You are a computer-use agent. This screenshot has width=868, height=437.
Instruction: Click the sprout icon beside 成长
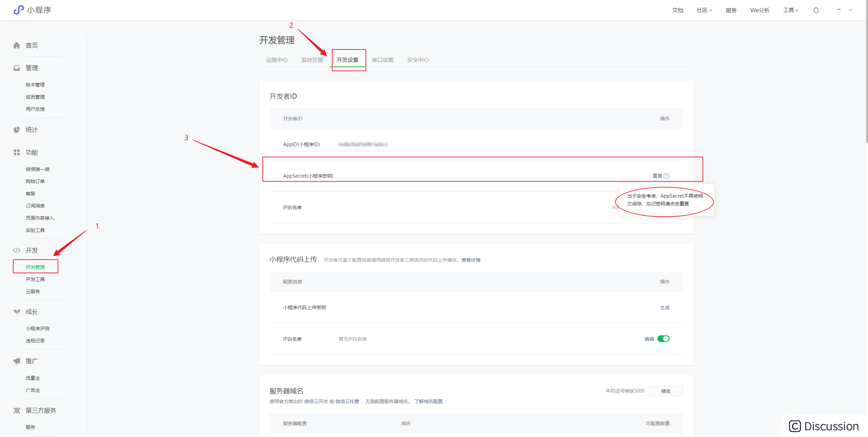[16, 312]
